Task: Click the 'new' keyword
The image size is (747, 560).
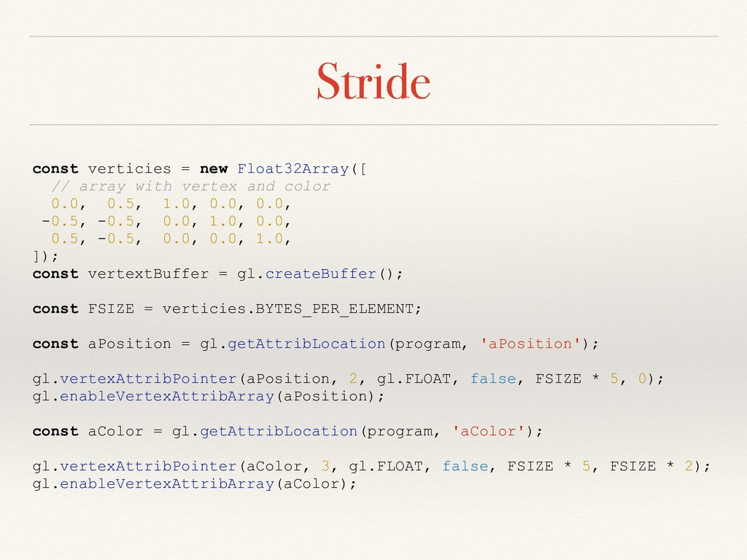Action: tap(214, 169)
